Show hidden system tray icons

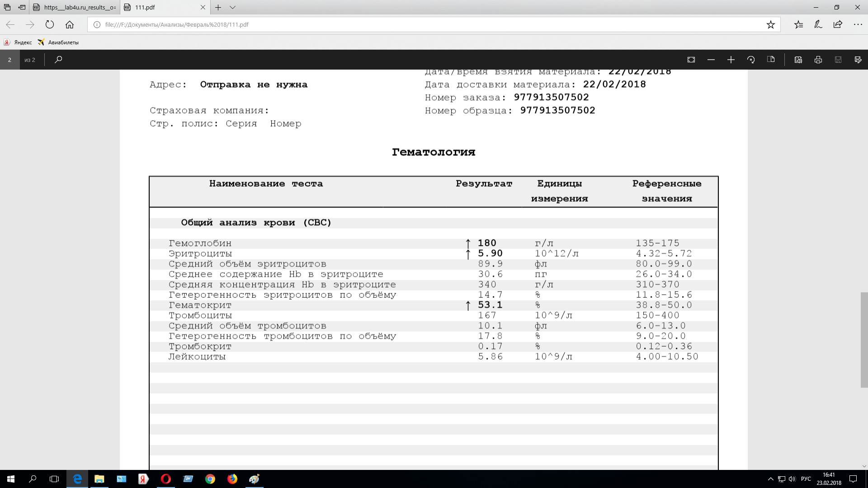pyautogui.click(x=771, y=479)
